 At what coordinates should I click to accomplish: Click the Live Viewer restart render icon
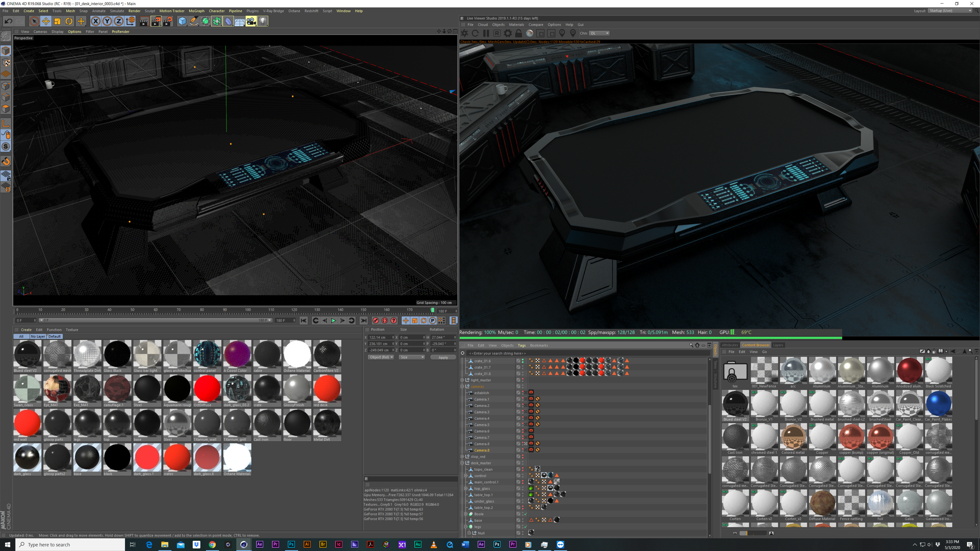pyautogui.click(x=475, y=33)
